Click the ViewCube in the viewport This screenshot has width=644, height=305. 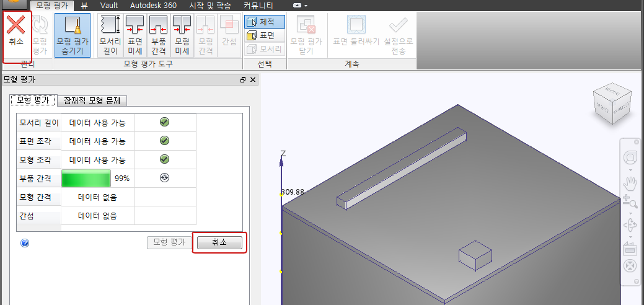coord(612,104)
